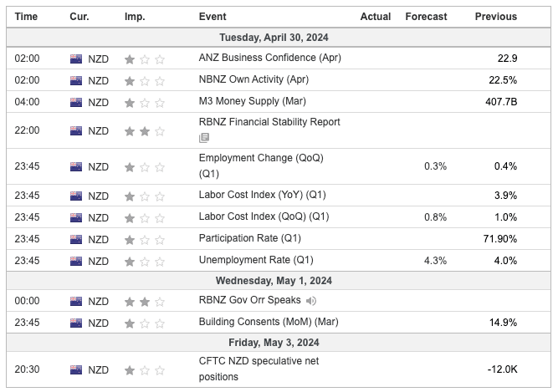Image resolution: width=553 pixels, height=392 pixels.
Task: Click the Wednesday, May 1, 2024 date row
Action: click(x=279, y=280)
